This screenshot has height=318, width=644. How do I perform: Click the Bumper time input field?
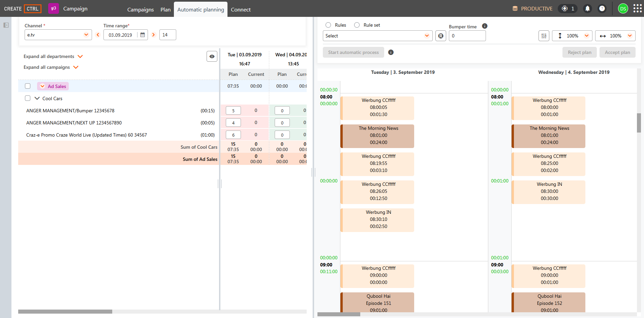467,36
